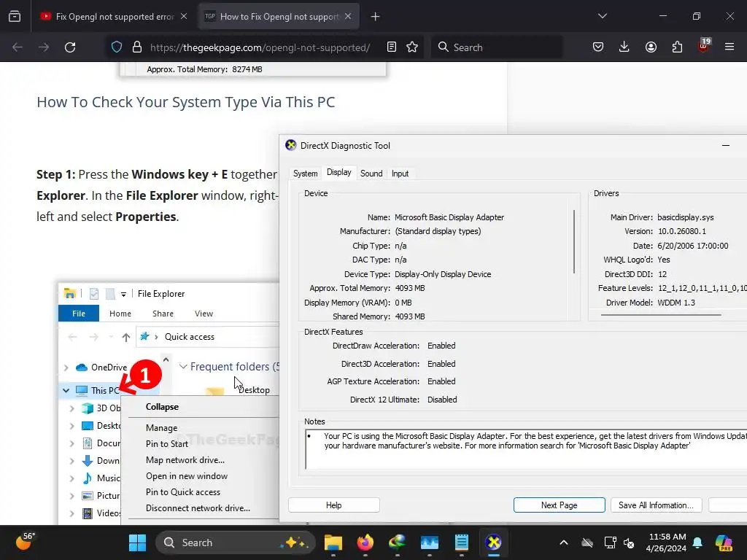Select 'WDDM 1.3' driver model value
This screenshot has width=747, height=560.
point(676,303)
